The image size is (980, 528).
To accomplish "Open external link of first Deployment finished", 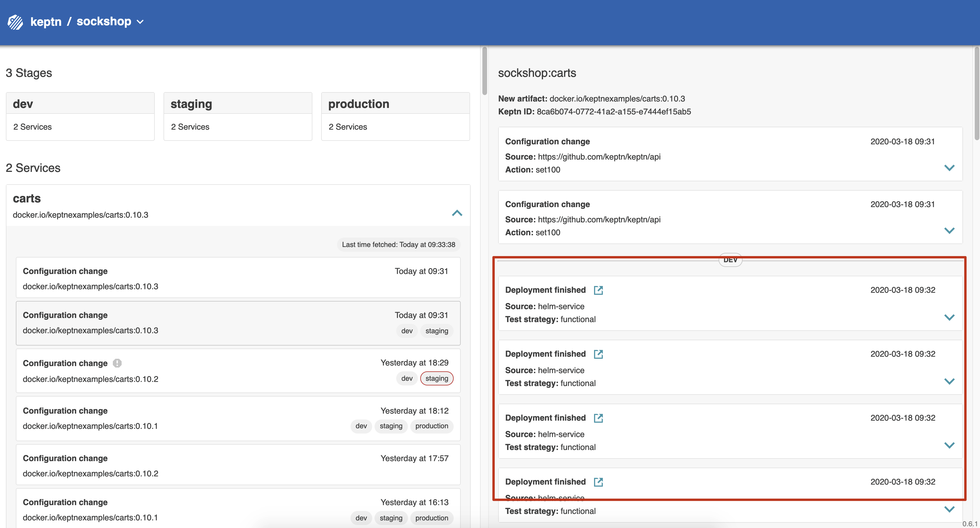I will click(598, 290).
